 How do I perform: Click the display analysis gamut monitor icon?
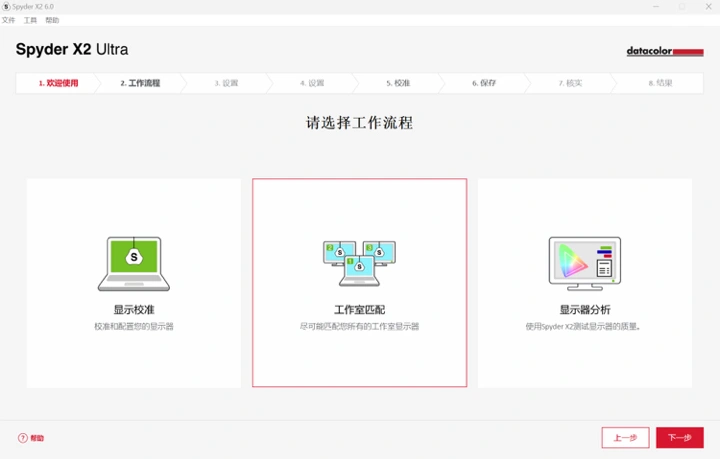tap(585, 263)
